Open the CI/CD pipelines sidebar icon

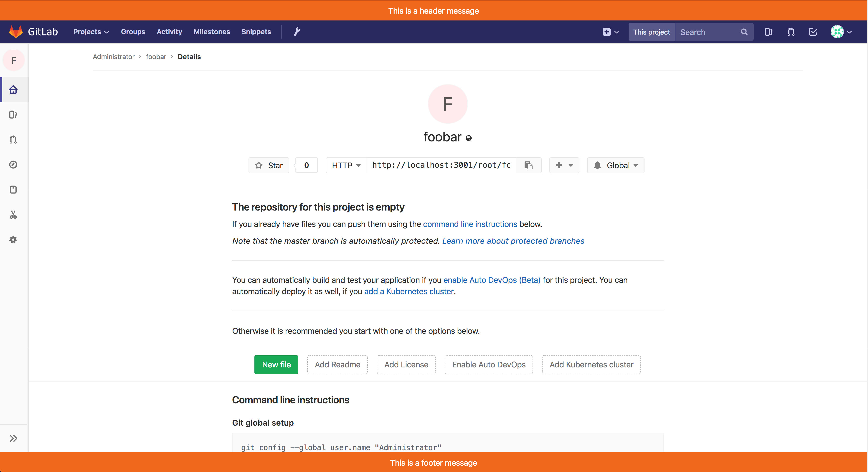(x=14, y=165)
